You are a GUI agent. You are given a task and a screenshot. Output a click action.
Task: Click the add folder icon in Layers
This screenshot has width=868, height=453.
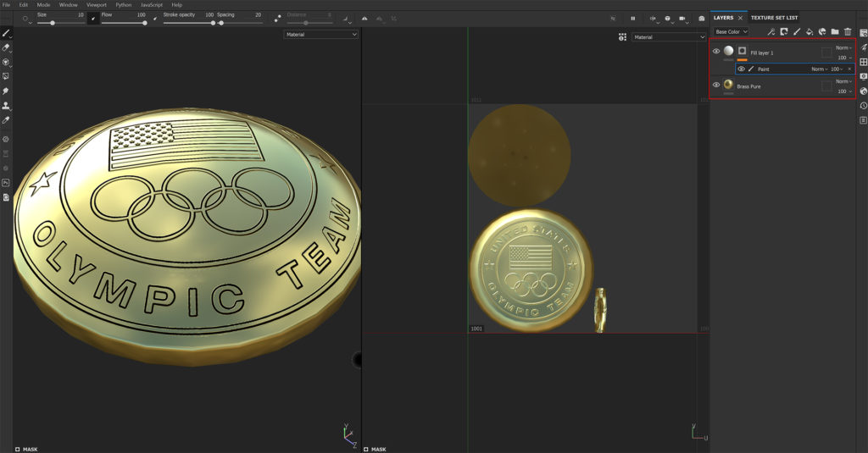click(x=835, y=31)
